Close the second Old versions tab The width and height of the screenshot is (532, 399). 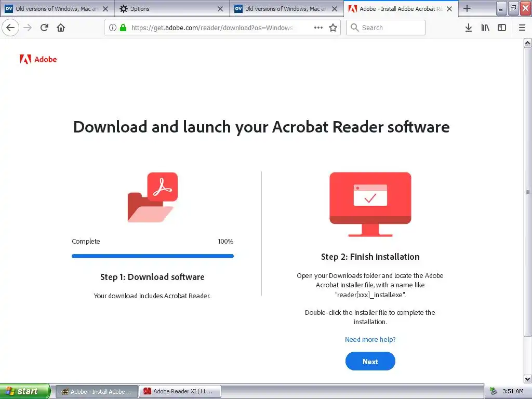(x=335, y=9)
